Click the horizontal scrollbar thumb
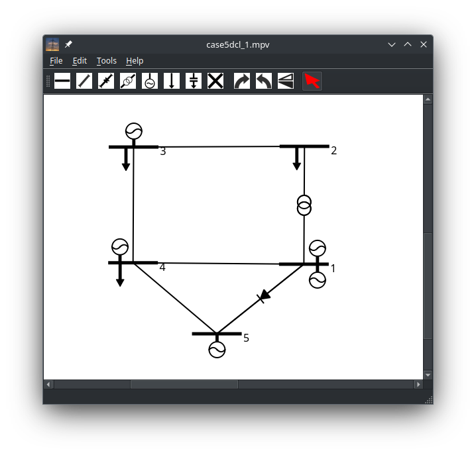This screenshot has width=476, height=455. [x=184, y=385]
